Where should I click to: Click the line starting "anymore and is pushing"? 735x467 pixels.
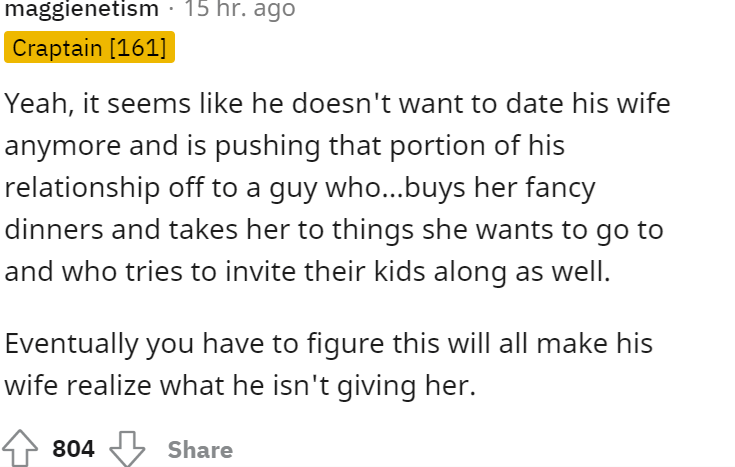click(285, 146)
